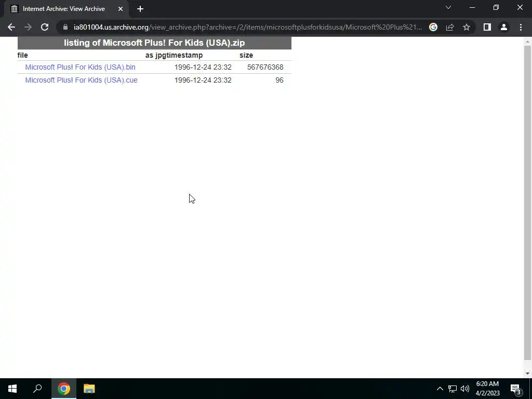Screen dimensions: 532x399
Task: Reload the current page
Action: click(x=45, y=27)
